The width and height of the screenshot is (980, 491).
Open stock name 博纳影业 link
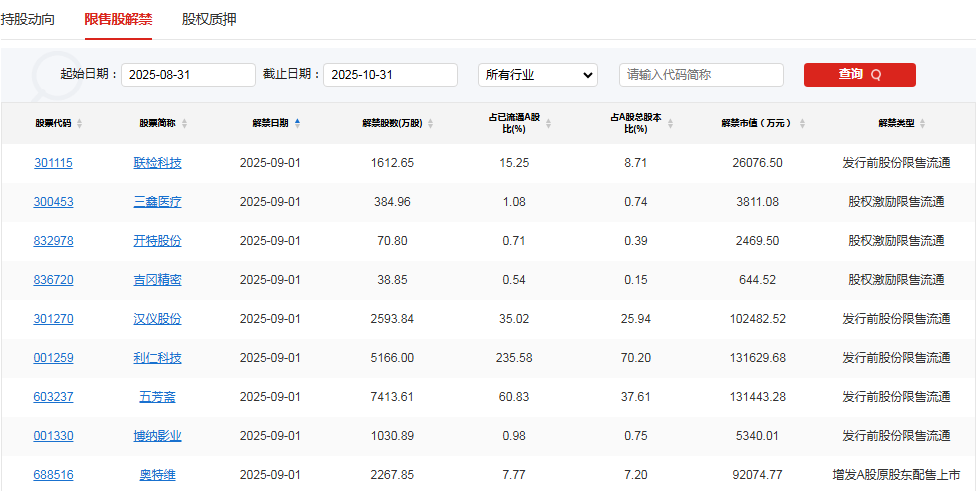(158, 436)
